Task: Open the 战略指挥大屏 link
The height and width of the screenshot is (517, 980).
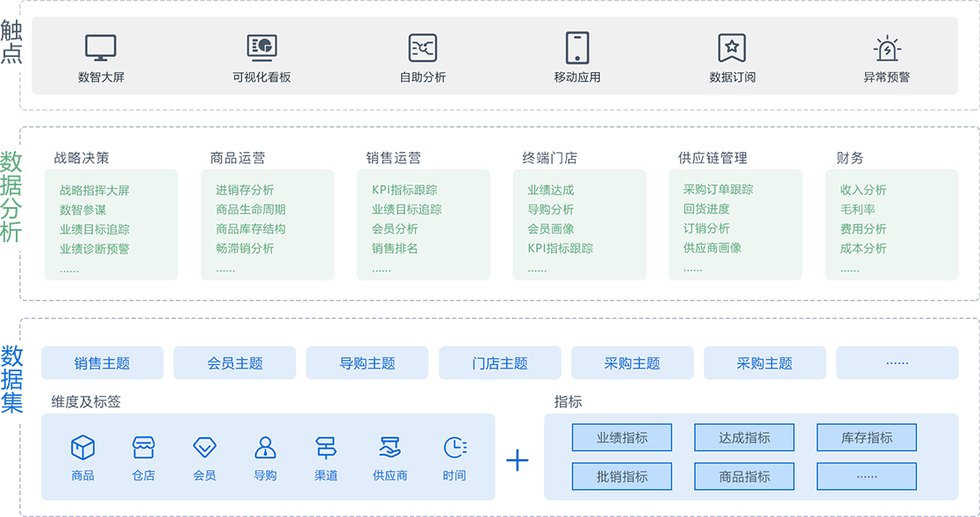Action: coord(95,190)
